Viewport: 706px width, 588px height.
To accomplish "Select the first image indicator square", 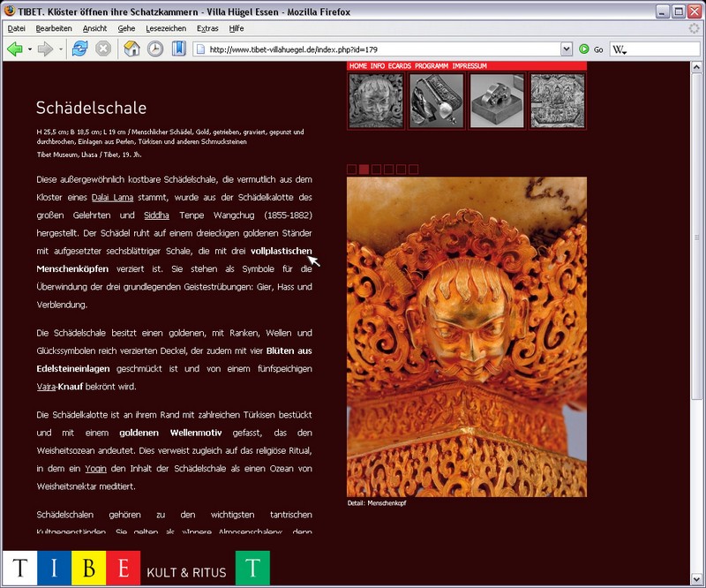I will [351, 169].
